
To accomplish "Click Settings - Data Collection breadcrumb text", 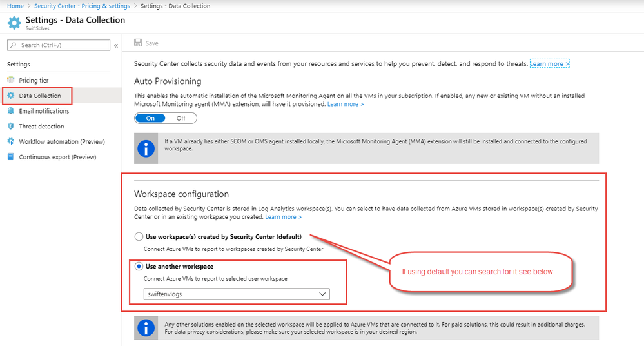I will pyautogui.click(x=175, y=6).
